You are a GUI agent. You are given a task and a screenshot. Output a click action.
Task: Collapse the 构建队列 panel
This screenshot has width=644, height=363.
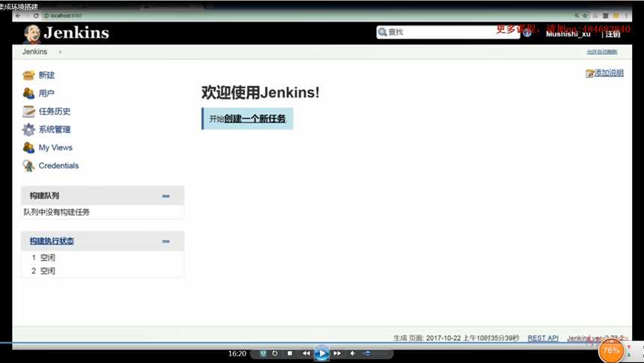(166, 196)
